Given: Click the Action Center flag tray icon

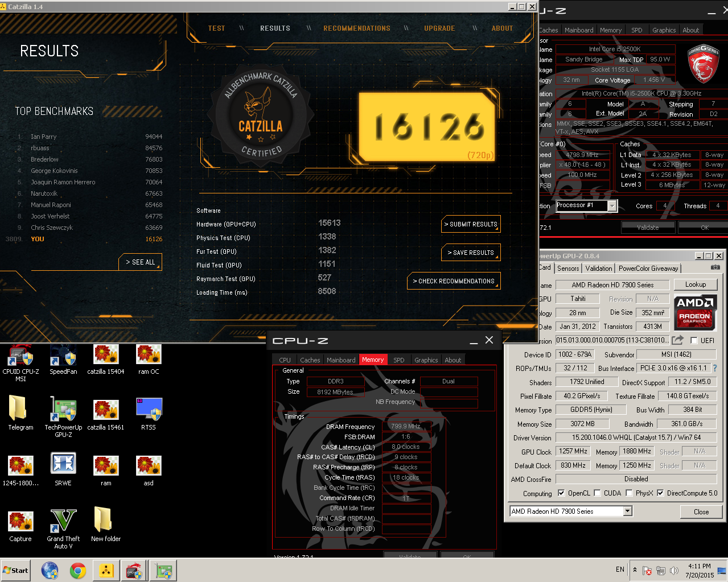Looking at the screenshot, I should point(647,570).
